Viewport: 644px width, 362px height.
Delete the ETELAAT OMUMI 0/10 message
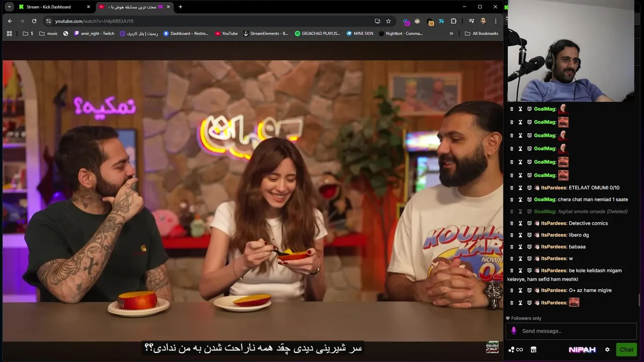(512, 188)
